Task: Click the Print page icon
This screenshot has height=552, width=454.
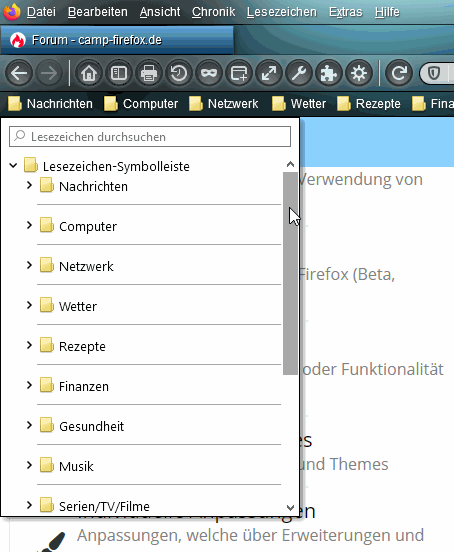Action: [x=149, y=73]
